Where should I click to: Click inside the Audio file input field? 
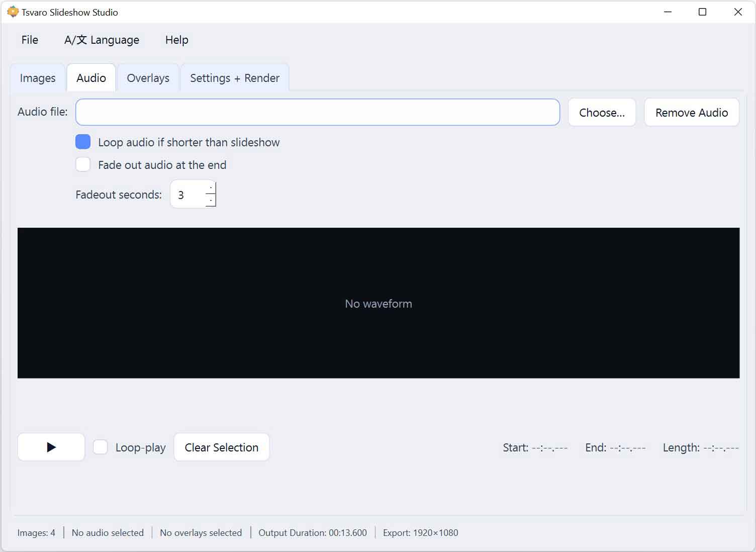tap(317, 112)
